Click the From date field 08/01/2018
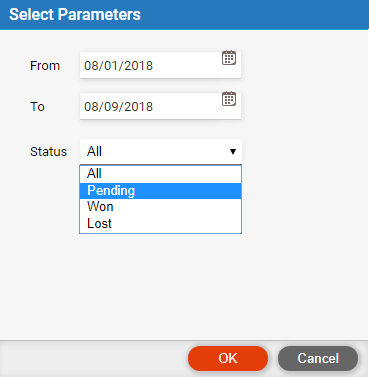Image resolution: width=369 pixels, height=377 pixels. click(160, 65)
